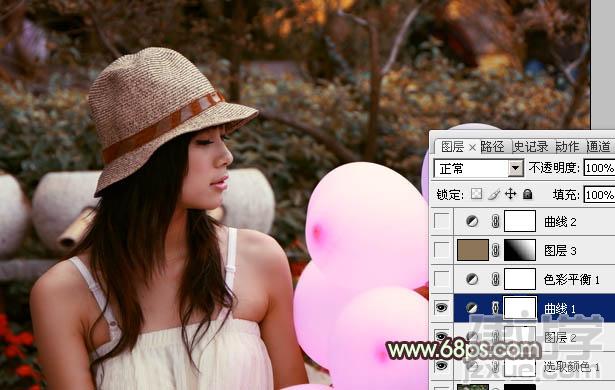Select the 图层 3 brown color thumbnail
Viewport: 615px width, 390px height.
point(473,250)
